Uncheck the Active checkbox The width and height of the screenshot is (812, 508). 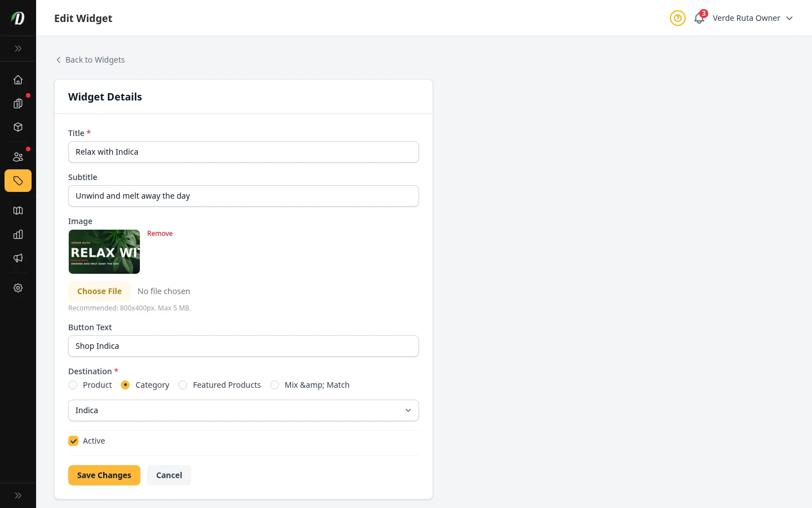tap(73, 441)
